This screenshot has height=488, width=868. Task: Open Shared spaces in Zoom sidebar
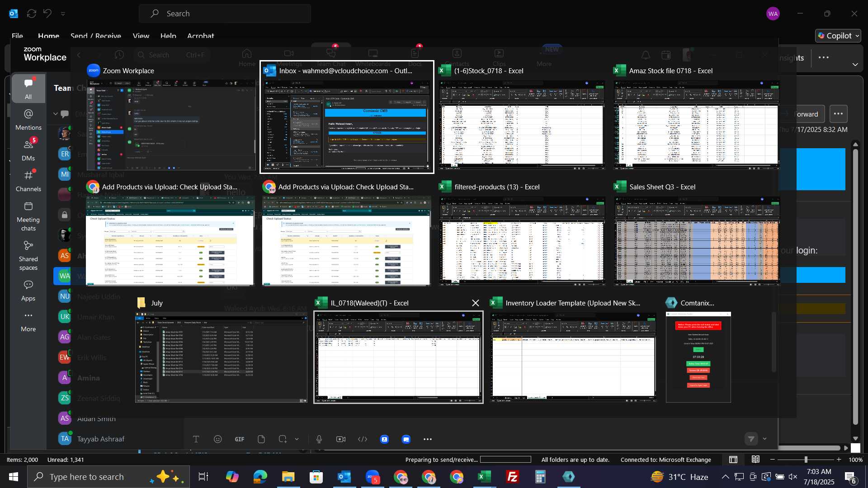(x=28, y=255)
